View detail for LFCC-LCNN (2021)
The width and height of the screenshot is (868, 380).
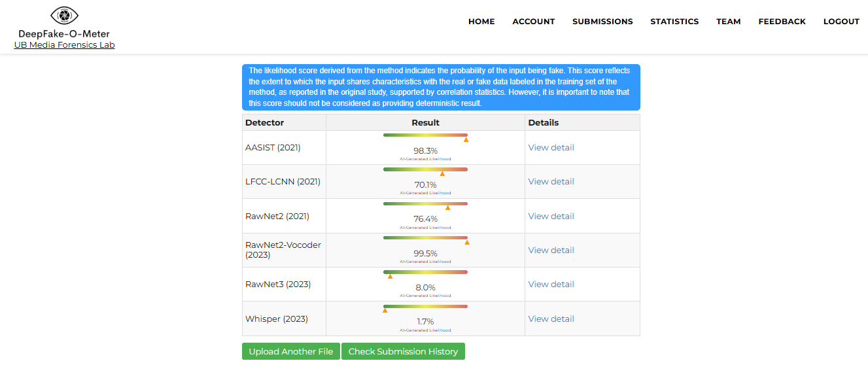point(551,182)
